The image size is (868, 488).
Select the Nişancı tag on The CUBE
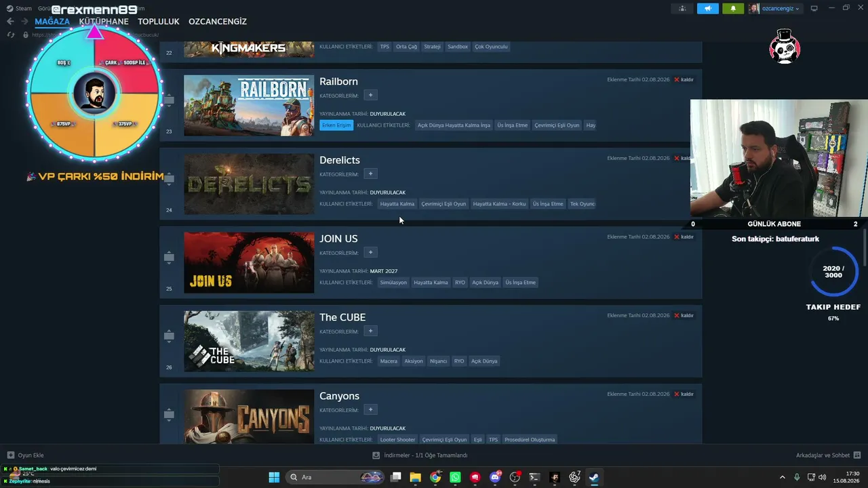[x=438, y=361]
